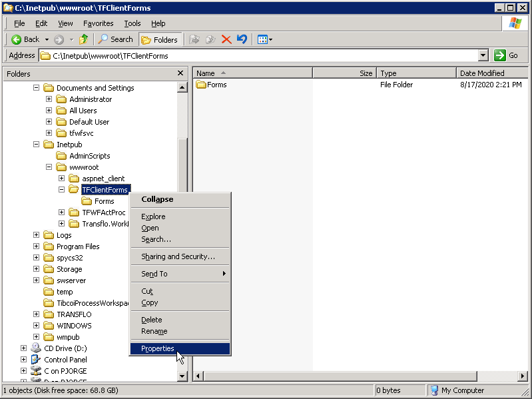This screenshot has width=532, height=399.
Task: Expand the tfwfsvc folder node
Action: coord(49,133)
